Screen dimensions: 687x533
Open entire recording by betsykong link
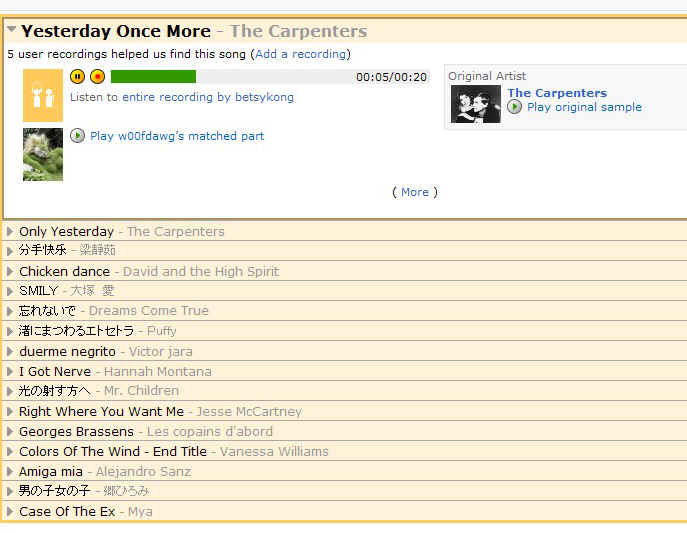(208, 97)
